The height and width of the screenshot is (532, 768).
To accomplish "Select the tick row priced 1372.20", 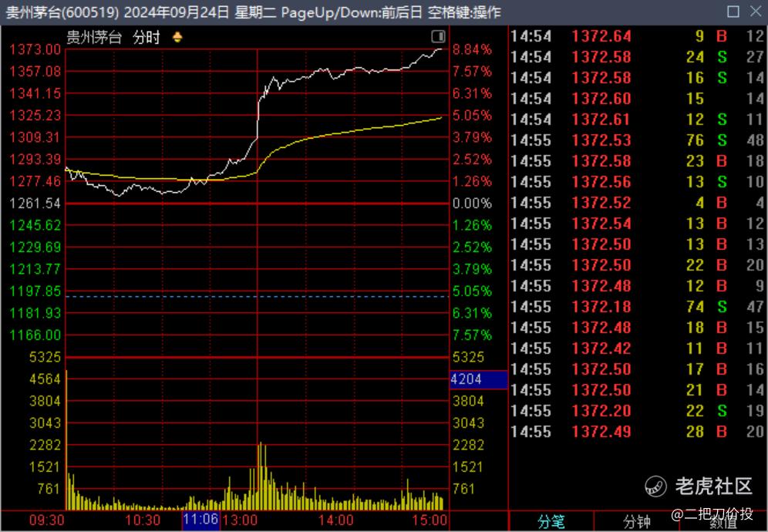I will (x=638, y=411).
